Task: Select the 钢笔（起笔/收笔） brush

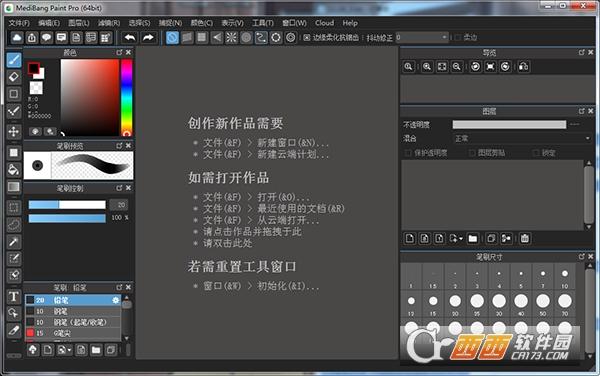Action: click(x=73, y=322)
